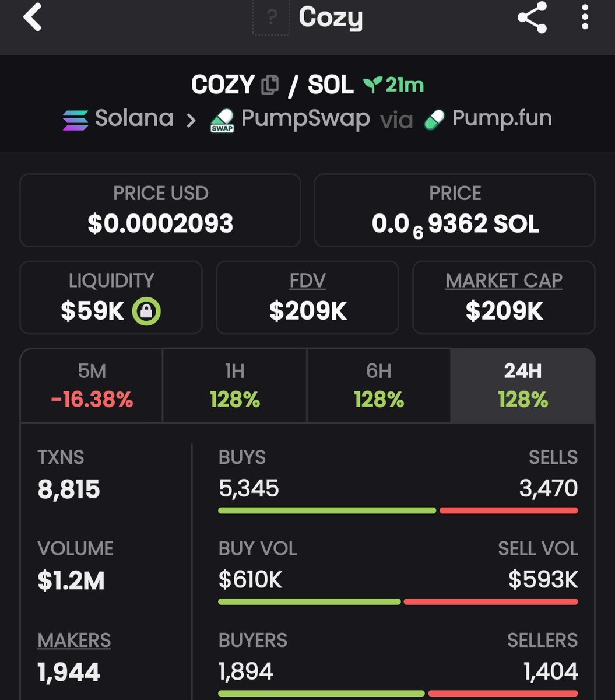Screen dimensions: 615x700
Task: Tap the green sprout pair-age icon
Action: point(371,85)
